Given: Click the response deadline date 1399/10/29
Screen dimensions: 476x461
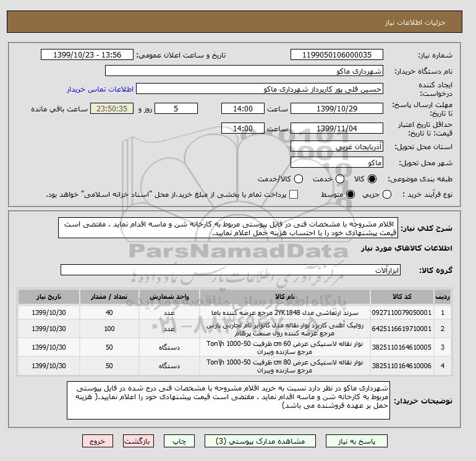Looking at the screenshot, I should tap(337, 108).
